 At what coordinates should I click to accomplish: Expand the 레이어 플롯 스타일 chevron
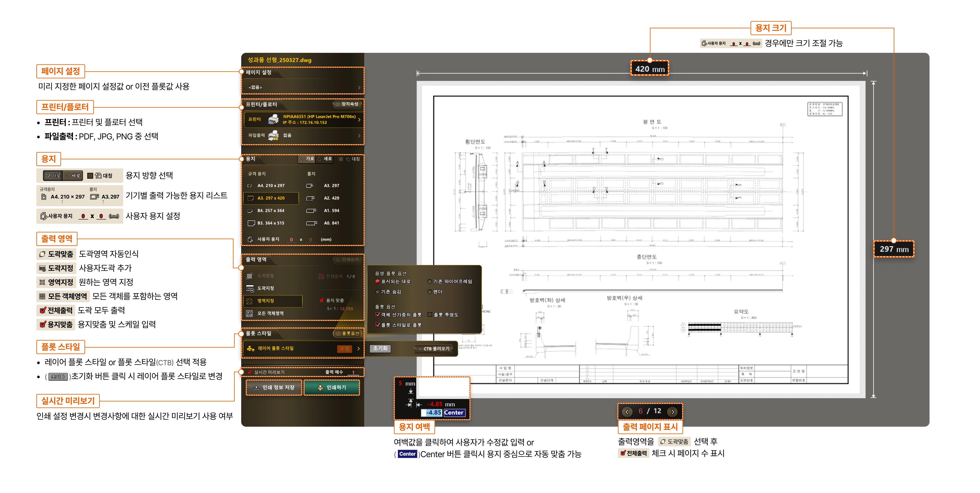click(358, 348)
